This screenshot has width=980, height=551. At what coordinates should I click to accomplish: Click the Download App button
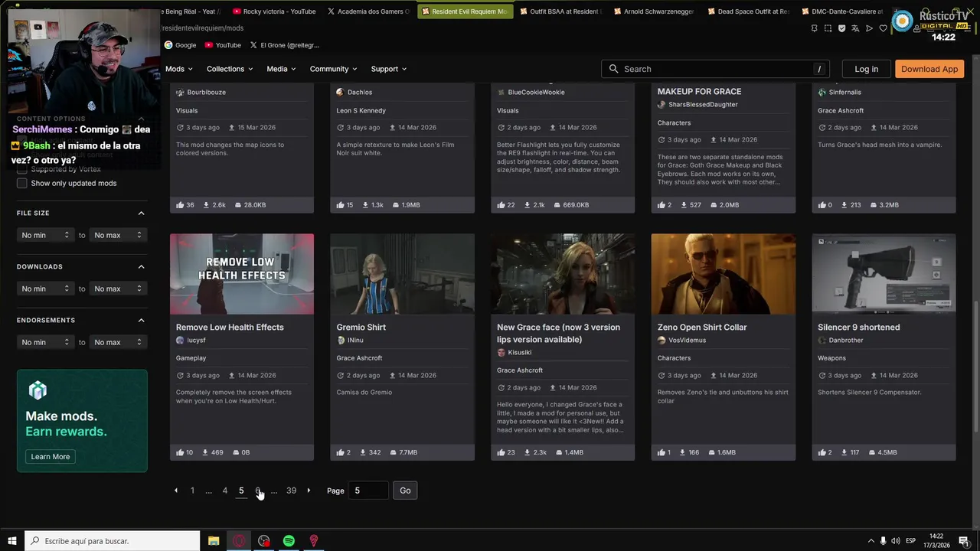[x=929, y=69]
